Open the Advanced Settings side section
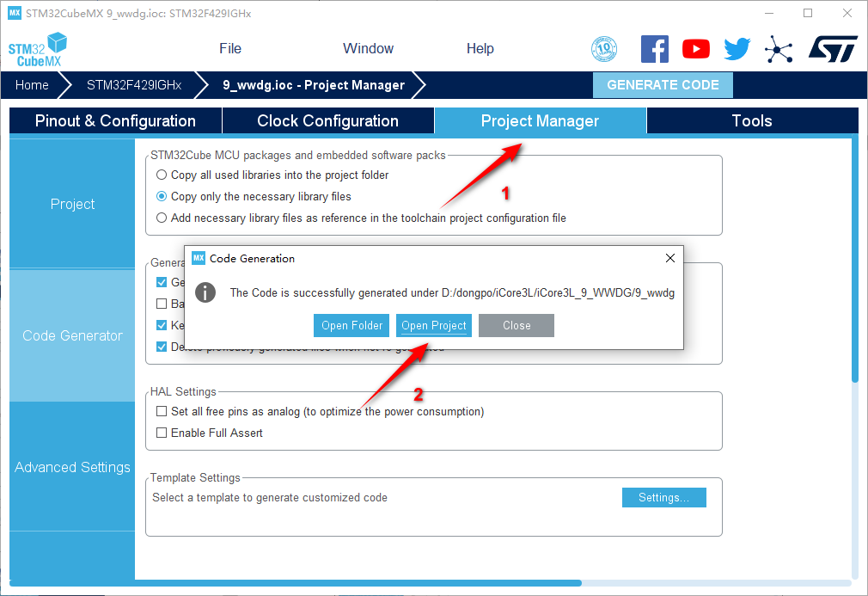Screen dimensions: 868x596 coord(72,467)
